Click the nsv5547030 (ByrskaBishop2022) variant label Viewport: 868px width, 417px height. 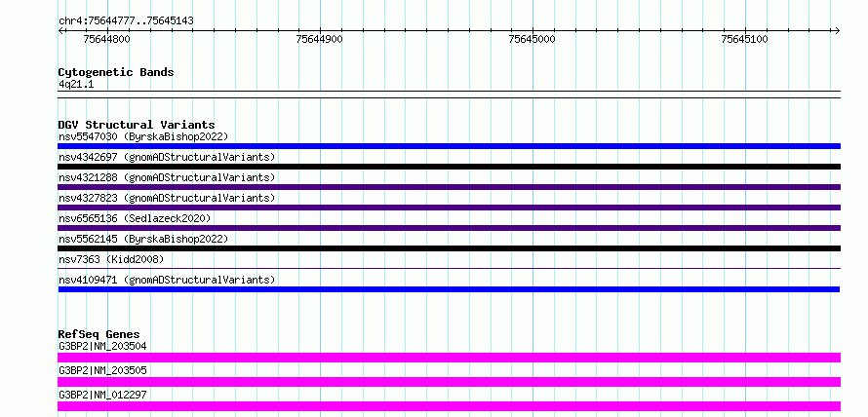(143, 136)
